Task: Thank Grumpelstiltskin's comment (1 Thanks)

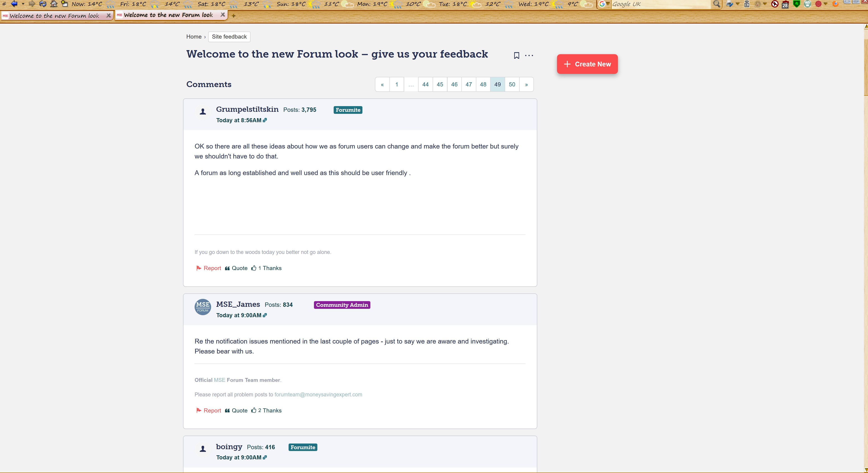Action: (x=266, y=268)
